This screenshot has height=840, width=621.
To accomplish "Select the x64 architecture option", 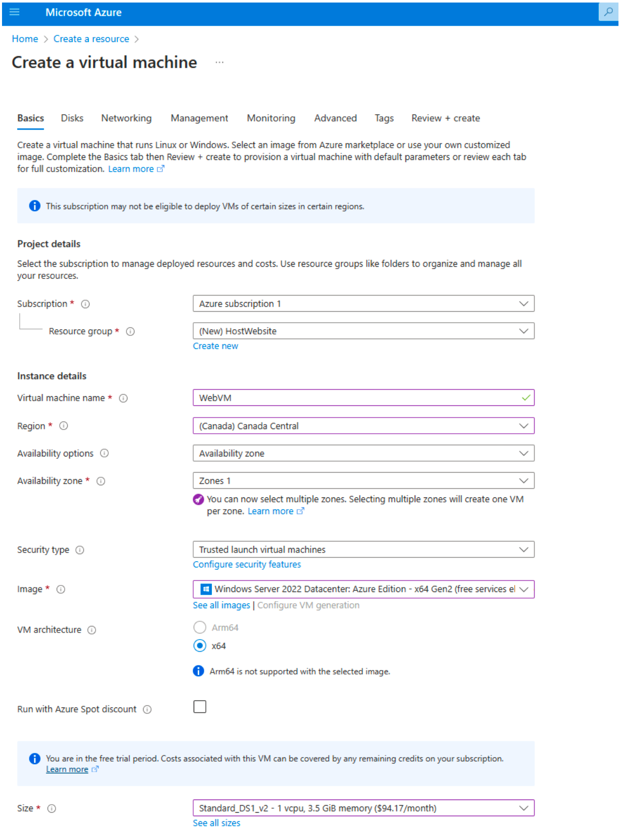I will click(x=200, y=646).
